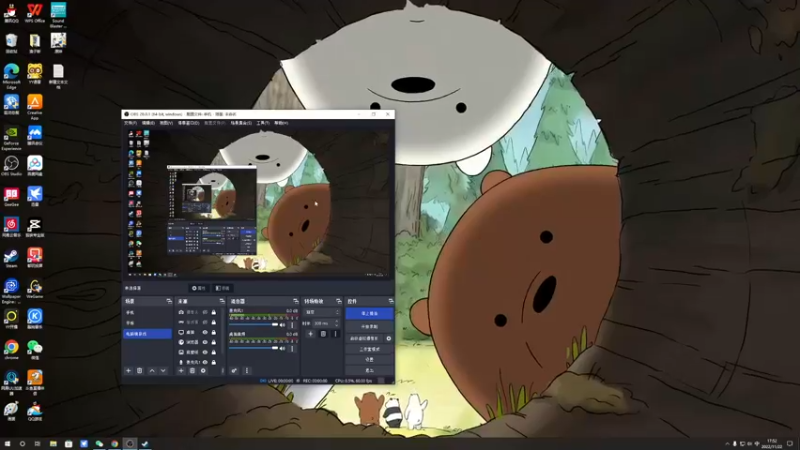Image resolution: width=800 pixels, height=450 pixels.
Task: Open advanced audio properties cog in mixer
Action: tap(234, 371)
